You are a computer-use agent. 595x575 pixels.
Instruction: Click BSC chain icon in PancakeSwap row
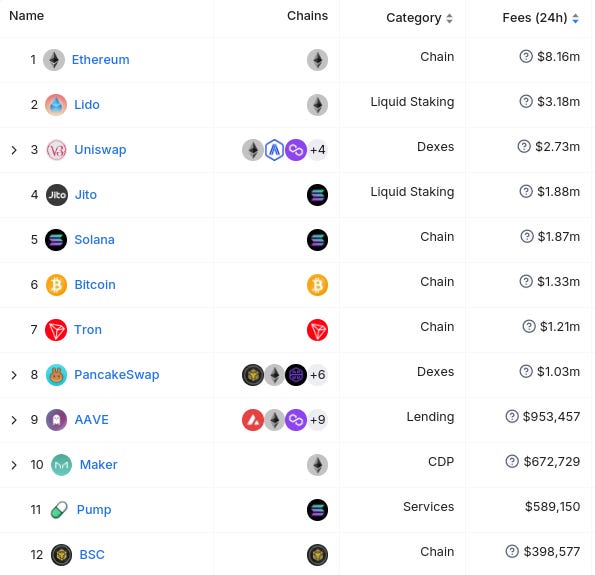(x=253, y=375)
